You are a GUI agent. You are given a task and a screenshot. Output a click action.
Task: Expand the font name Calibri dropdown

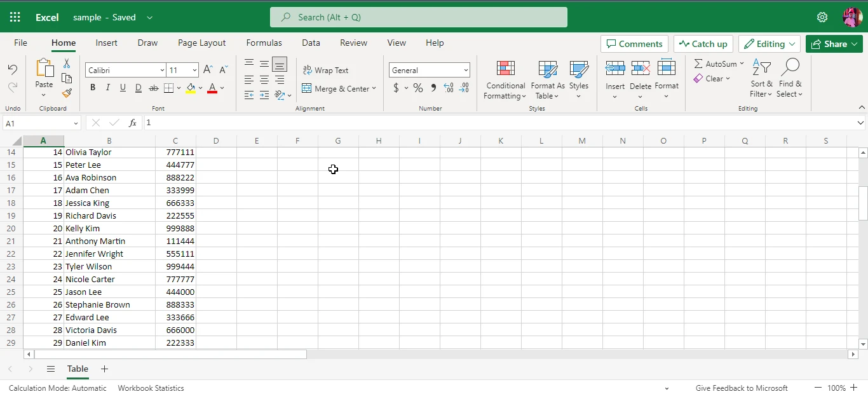(163, 71)
